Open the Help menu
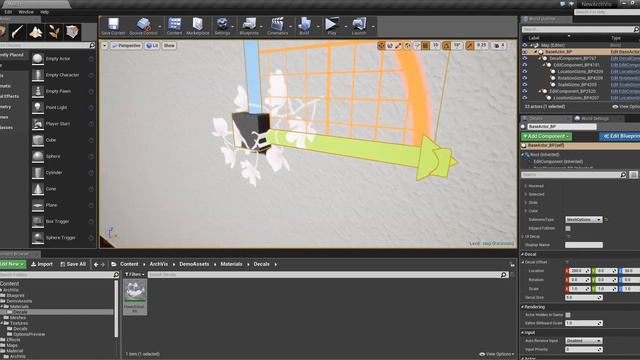The image size is (640, 360). pyautogui.click(x=44, y=12)
